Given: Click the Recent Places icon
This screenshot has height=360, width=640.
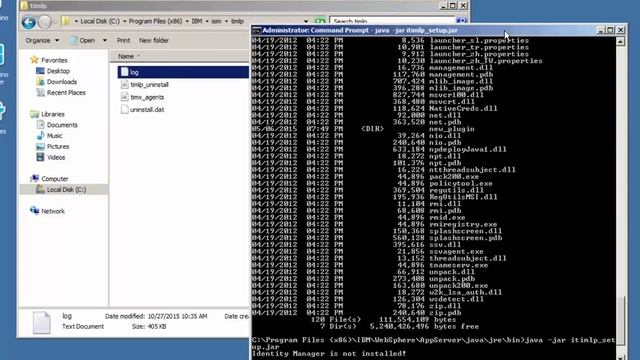Looking at the screenshot, I should click(x=40, y=93).
